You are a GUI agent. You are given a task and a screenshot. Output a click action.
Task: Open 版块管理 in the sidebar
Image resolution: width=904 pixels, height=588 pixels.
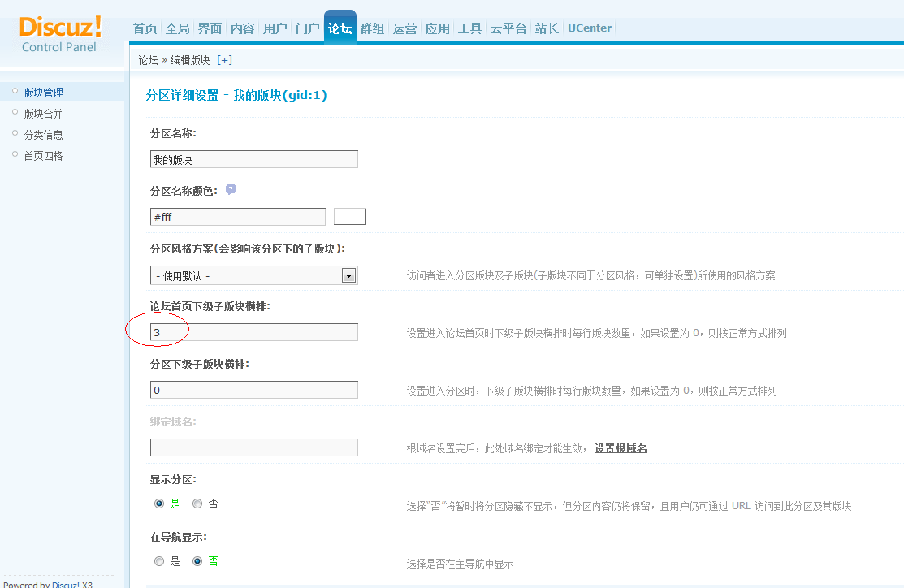click(x=42, y=92)
